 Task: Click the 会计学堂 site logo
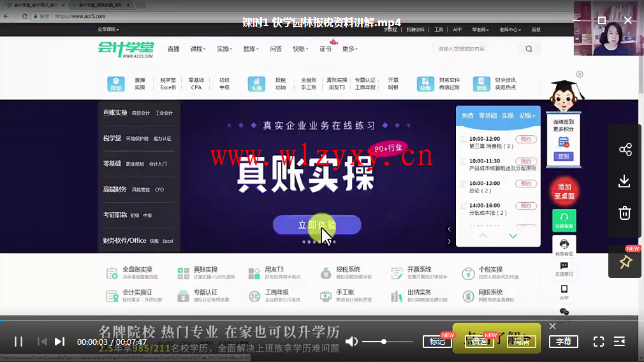point(126,50)
